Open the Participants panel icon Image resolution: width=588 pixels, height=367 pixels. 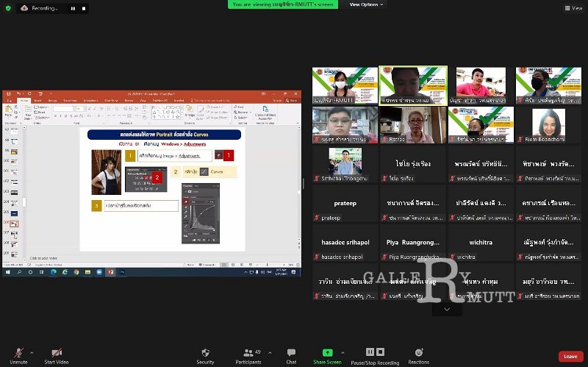pos(248,353)
